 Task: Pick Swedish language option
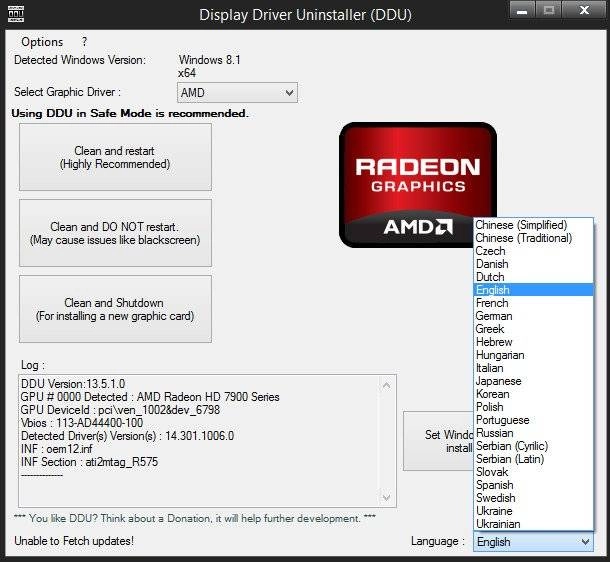point(533,498)
